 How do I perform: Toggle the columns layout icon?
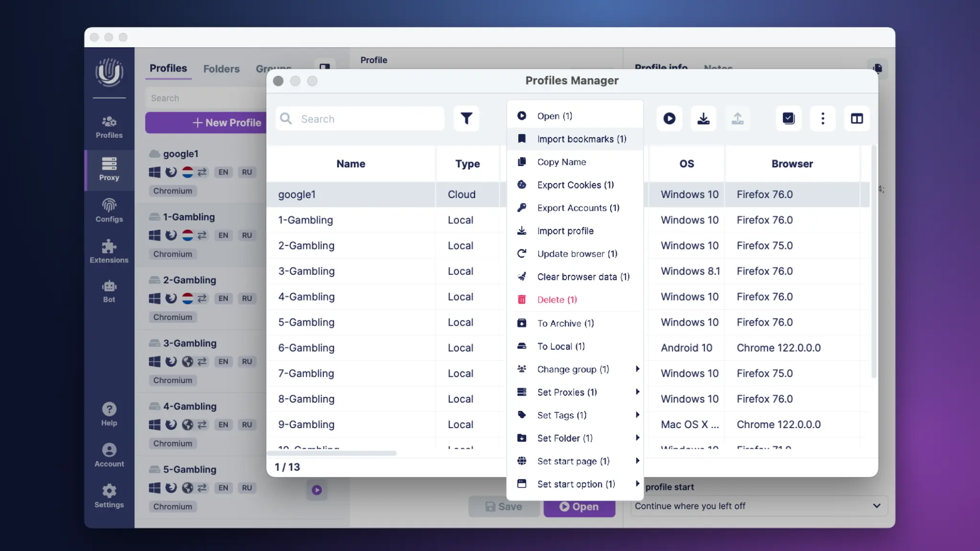[x=857, y=118]
